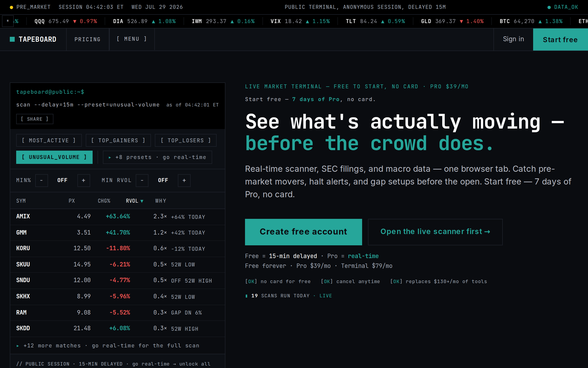This screenshot has width=588, height=368.
Task: Click the MIN% OFF value
Action: pyautogui.click(x=62, y=180)
